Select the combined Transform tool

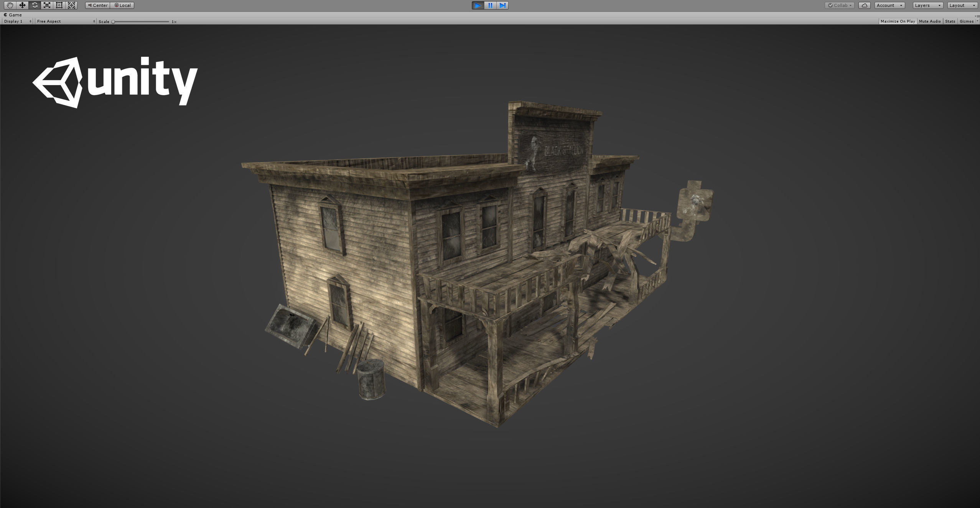click(71, 5)
